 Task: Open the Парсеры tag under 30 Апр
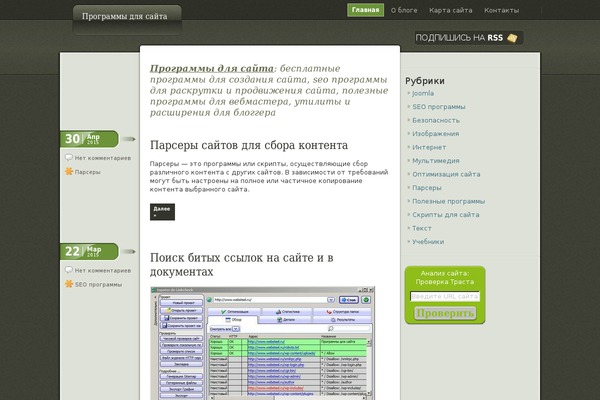(87, 172)
